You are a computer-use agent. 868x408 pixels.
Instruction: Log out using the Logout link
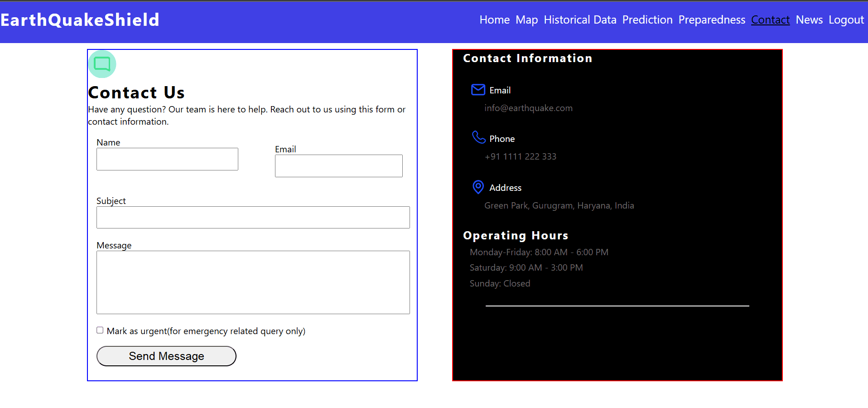[x=846, y=20]
